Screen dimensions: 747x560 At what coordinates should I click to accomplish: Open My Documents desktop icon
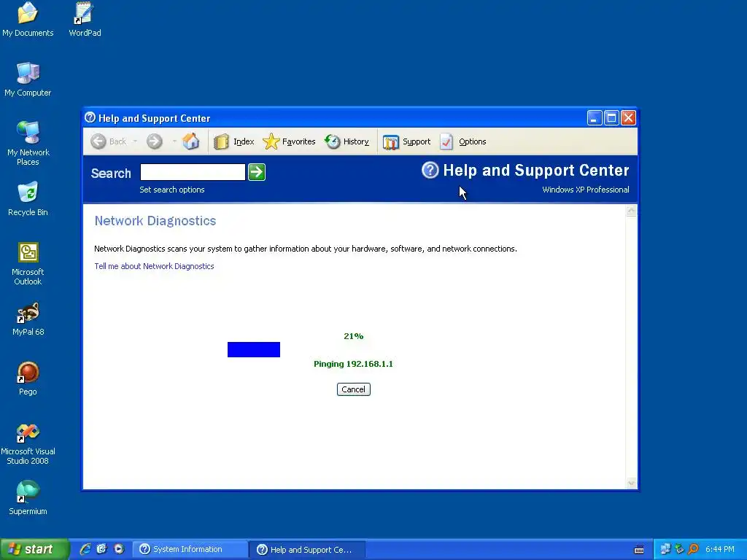point(28,19)
